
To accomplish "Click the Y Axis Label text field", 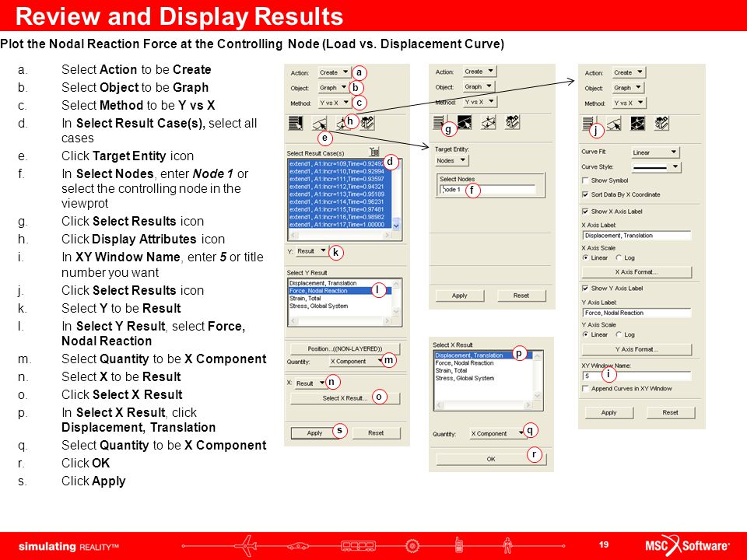I will tap(637, 313).
